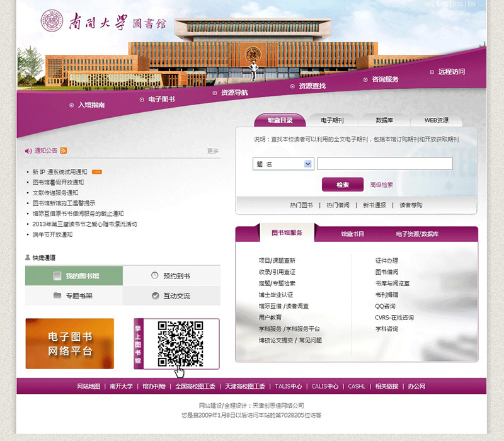Select the WEB资源 search tab

tap(436, 120)
